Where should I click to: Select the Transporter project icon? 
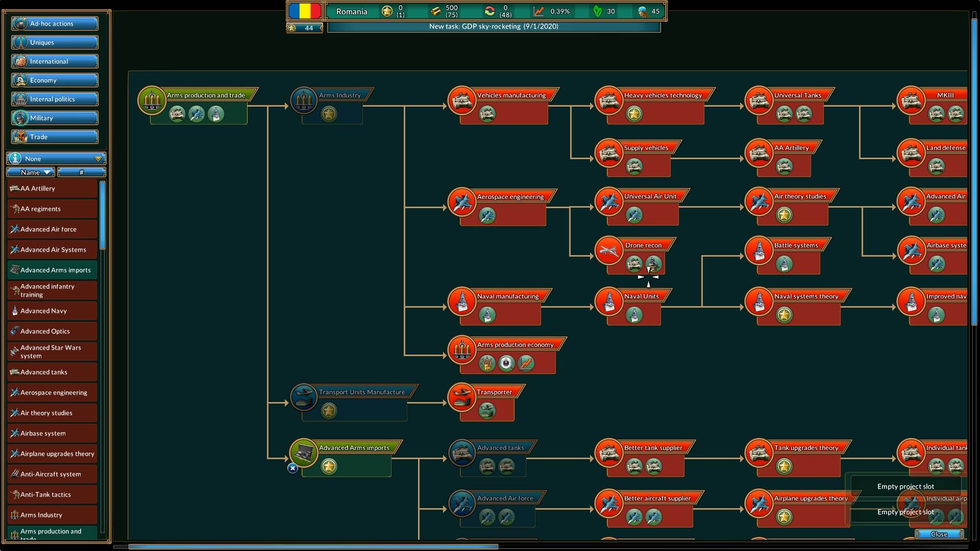(462, 397)
